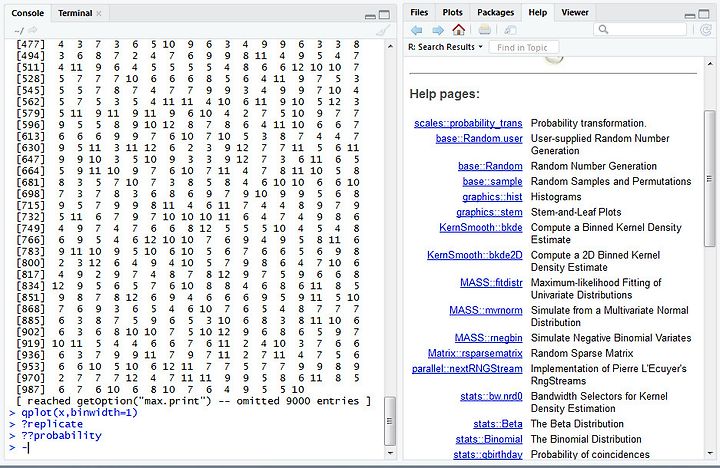Viewport: 720px width, 468px height.
Task: Click The Beta Distribution description
Action: point(577,423)
